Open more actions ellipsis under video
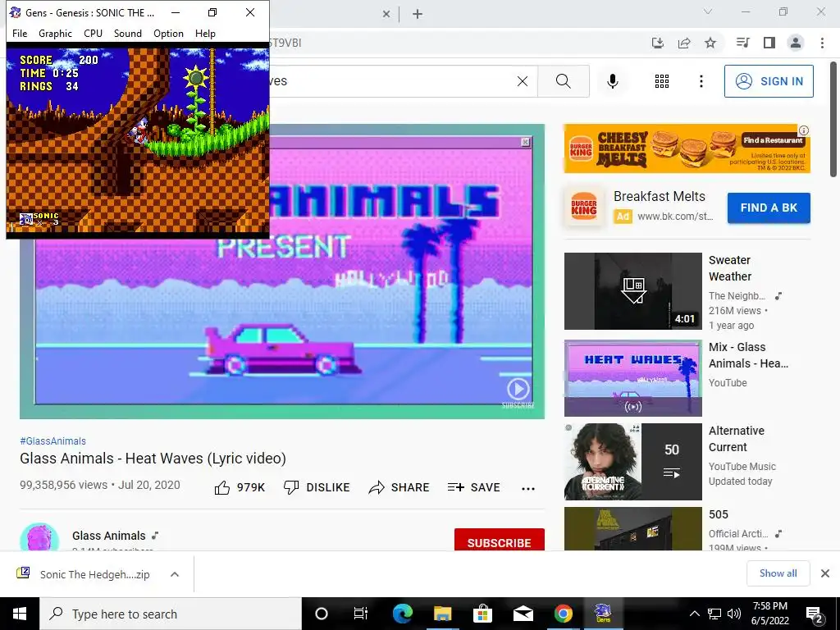The height and width of the screenshot is (630, 840). (528, 488)
